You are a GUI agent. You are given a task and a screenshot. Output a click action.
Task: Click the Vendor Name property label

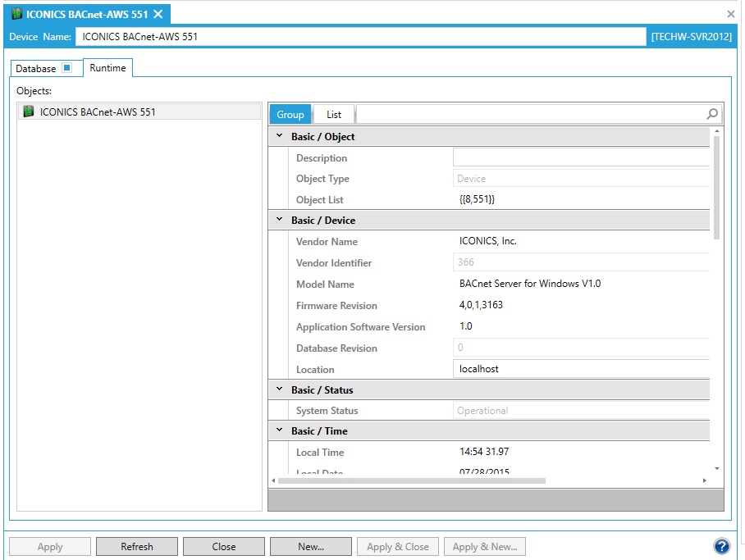(x=327, y=242)
